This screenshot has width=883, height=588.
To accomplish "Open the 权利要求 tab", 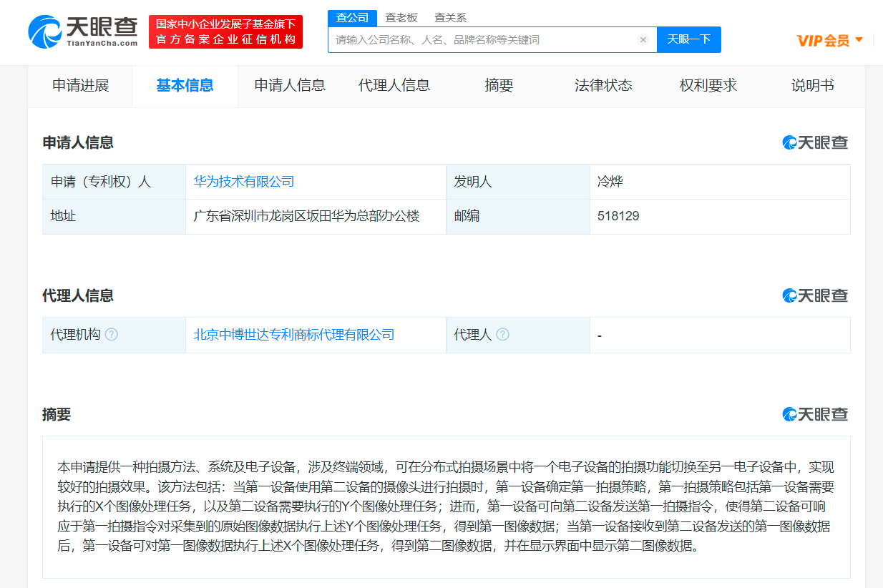I will point(708,85).
